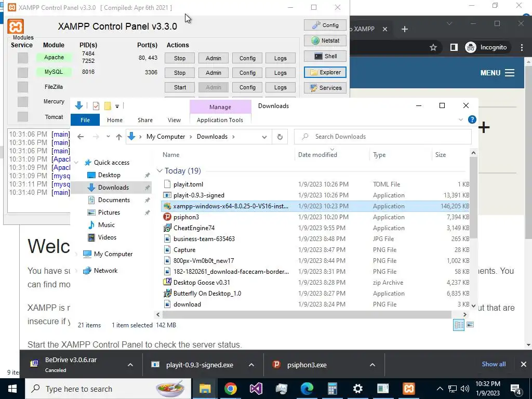
Task: View Apache Logs
Action: [280, 58]
